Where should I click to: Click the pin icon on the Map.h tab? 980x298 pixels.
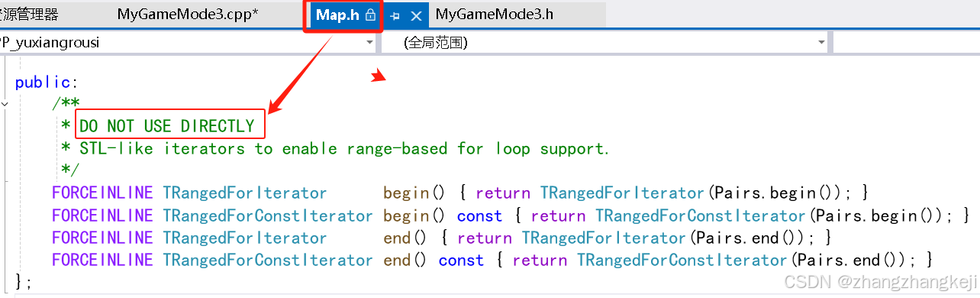[x=395, y=15]
